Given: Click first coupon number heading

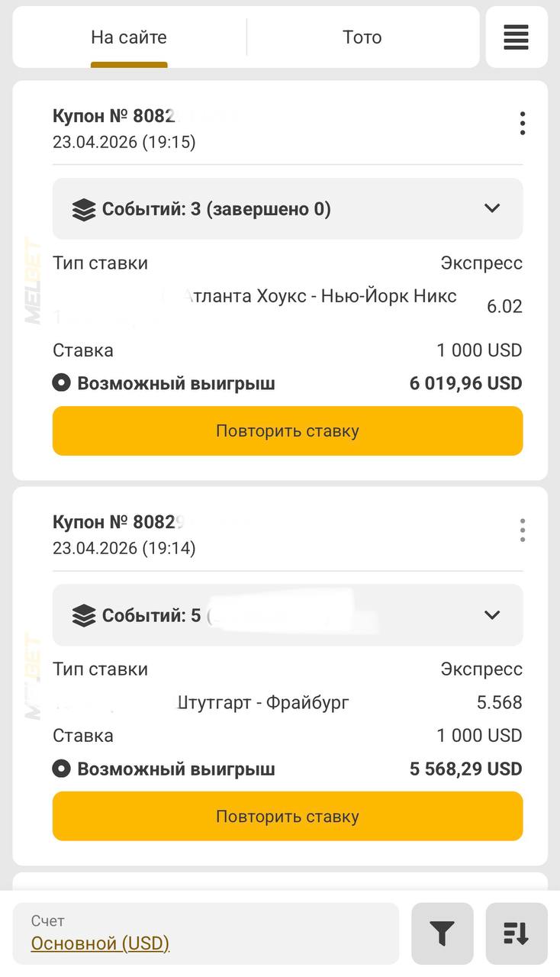Looking at the screenshot, I should point(114,116).
